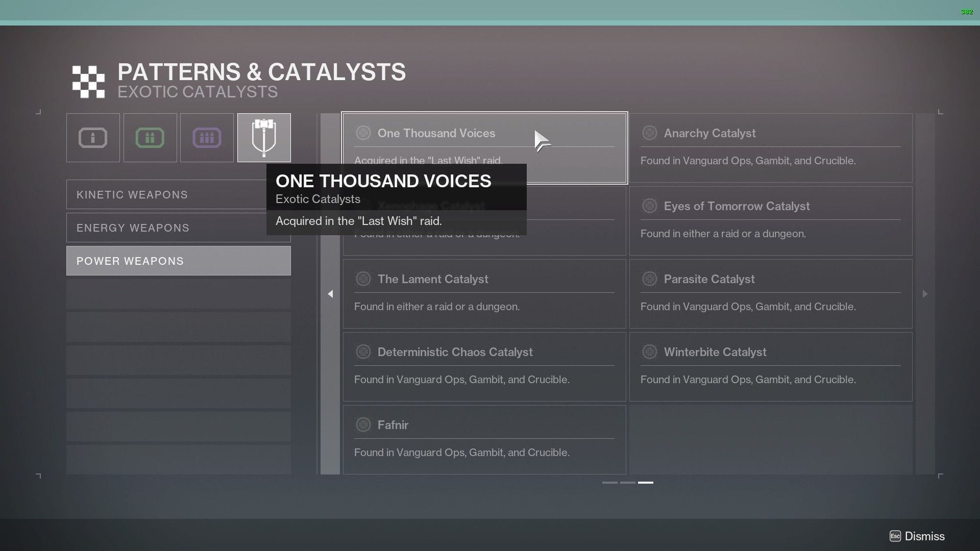Click the One Thousand Voices status icon
The height and width of the screenshot is (551, 980).
(x=363, y=133)
